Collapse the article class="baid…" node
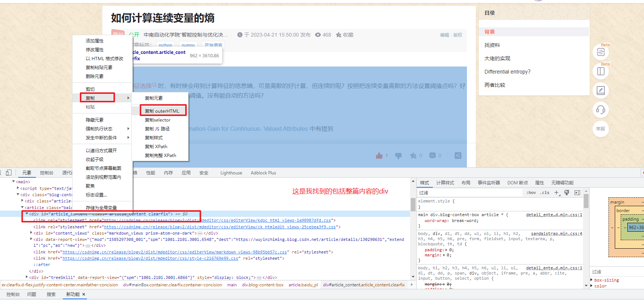 (x=22, y=207)
